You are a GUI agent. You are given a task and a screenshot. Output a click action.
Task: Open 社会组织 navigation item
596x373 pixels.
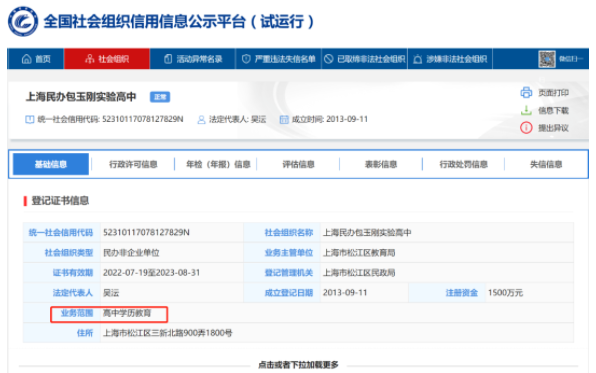107,59
